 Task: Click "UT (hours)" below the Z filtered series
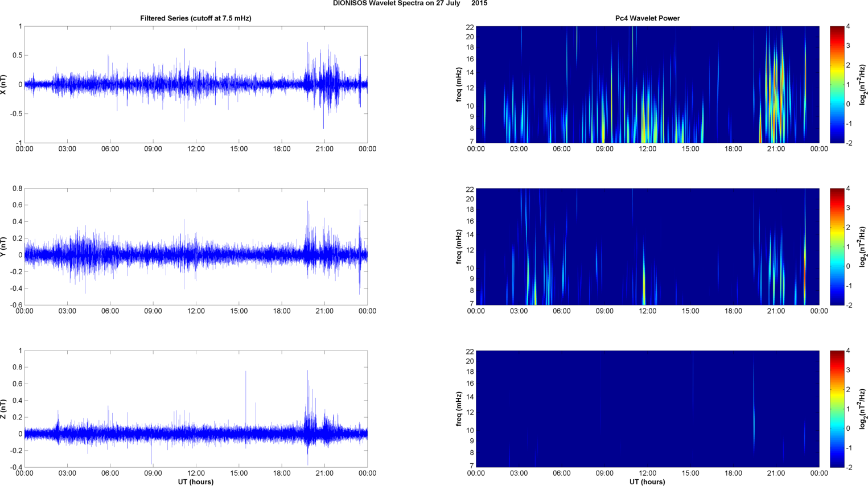[x=196, y=481]
